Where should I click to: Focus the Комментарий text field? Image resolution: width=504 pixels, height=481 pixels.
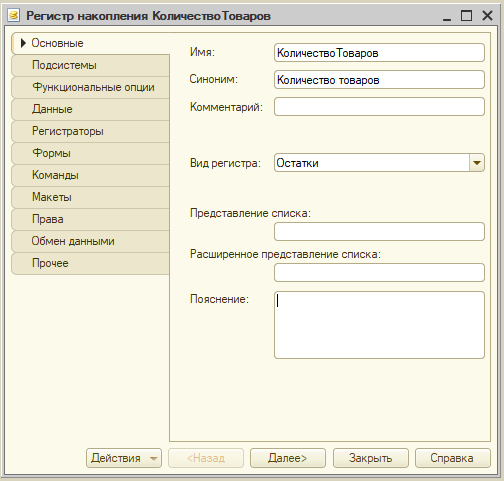[x=379, y=107]
